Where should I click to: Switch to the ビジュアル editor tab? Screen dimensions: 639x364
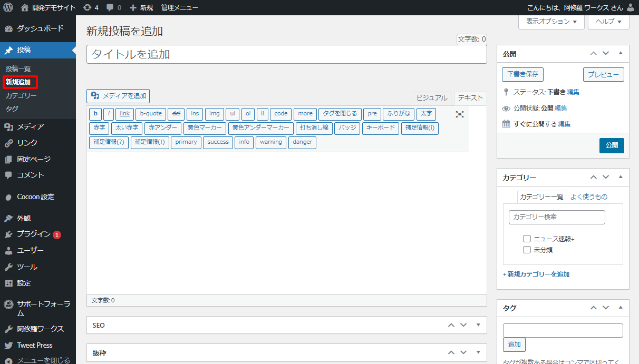pyautogui.click(x=431, y=98)
